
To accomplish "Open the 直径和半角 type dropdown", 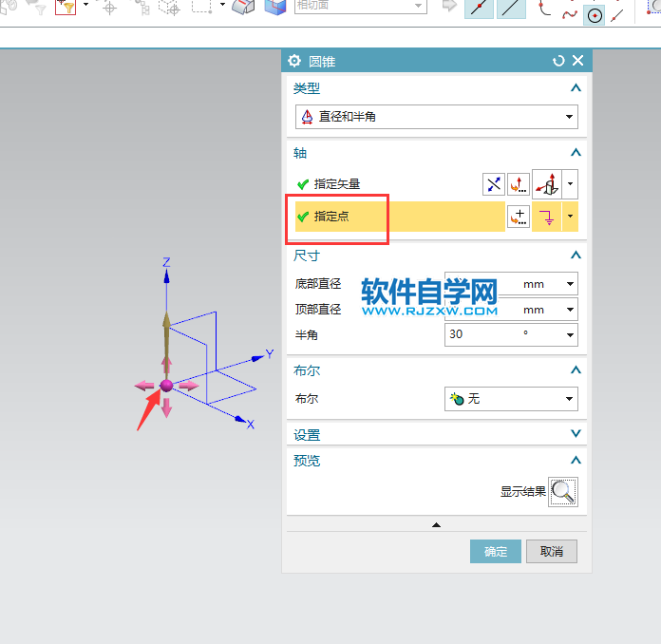I will point(436,117).
